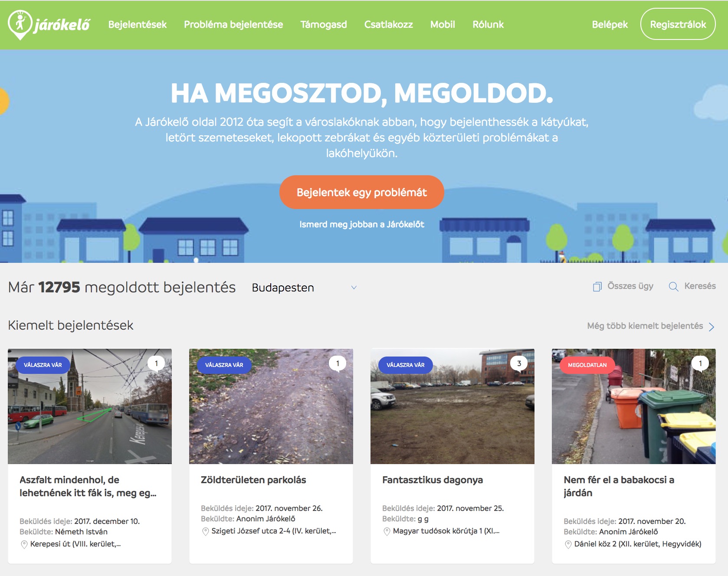Click location pin next to Kerepesi út
728x576 pixels.
[x=24, y=544]
